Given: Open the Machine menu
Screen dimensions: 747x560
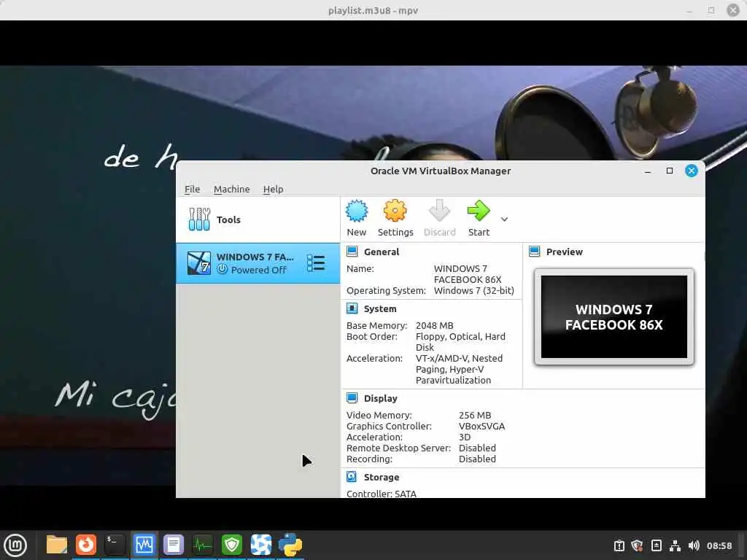Looking at the screenshot, I should (231, 189).
